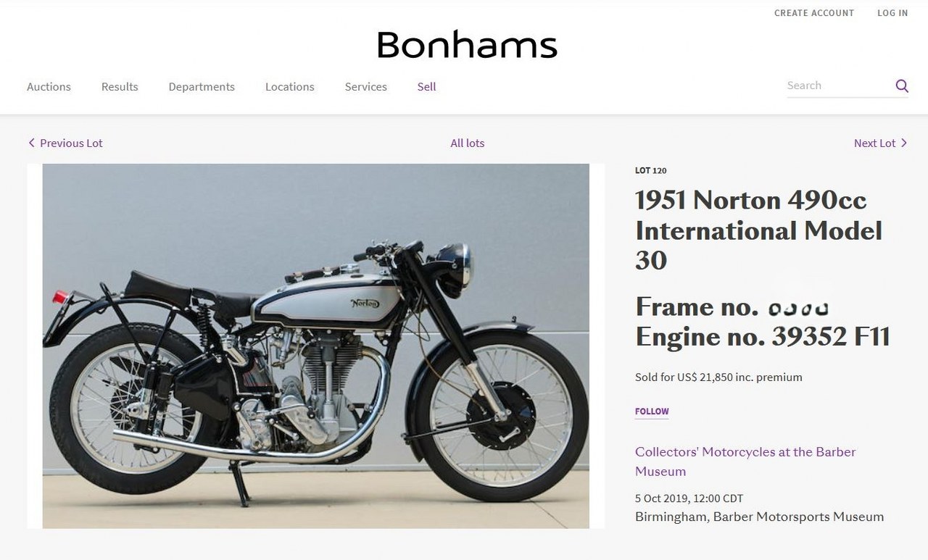This screenshot has height=560, width=928.
Task: Click the Previous Lot left chevron
Action: click(x=31, y=143)
